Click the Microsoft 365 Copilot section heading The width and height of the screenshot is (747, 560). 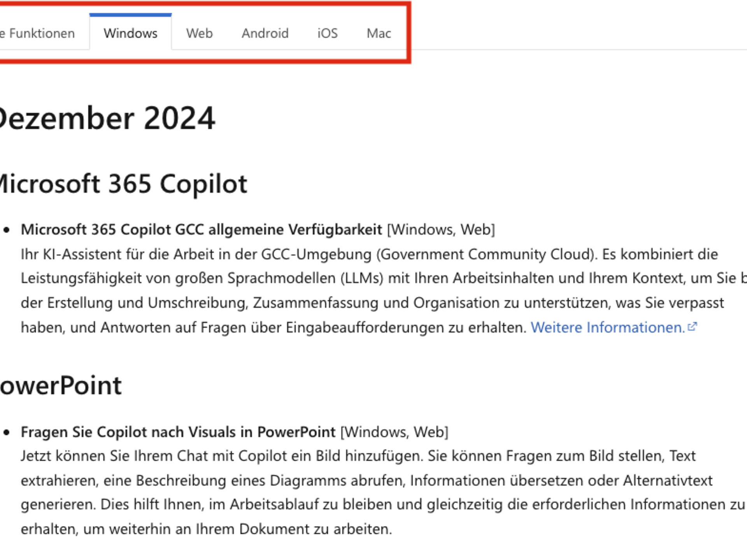coord(123,184)
